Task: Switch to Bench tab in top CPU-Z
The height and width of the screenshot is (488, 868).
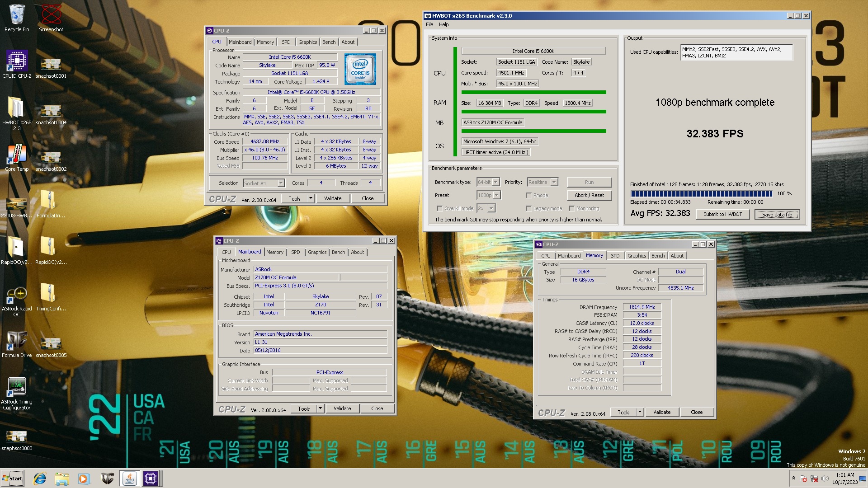Action: click(x=329, y=42)
